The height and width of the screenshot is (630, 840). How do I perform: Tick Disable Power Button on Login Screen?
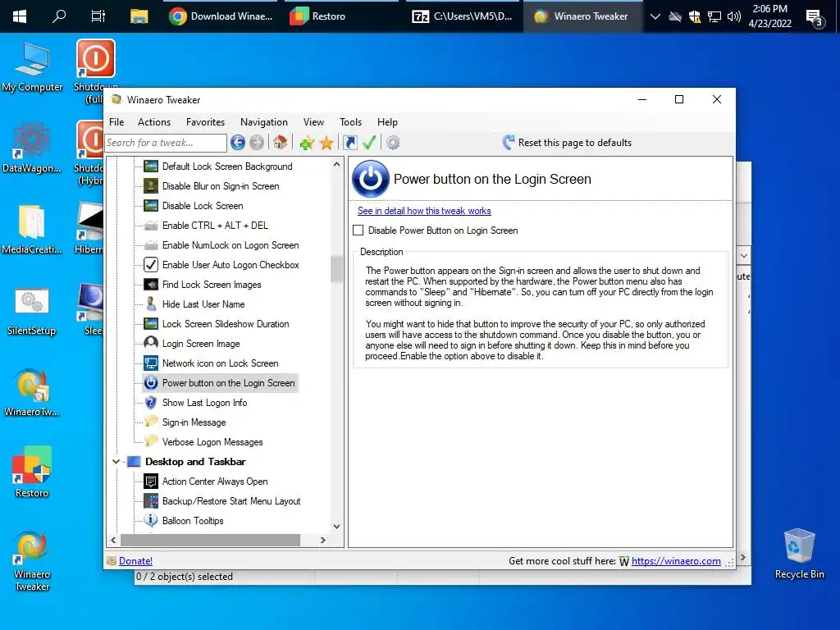tap(358, 231)
